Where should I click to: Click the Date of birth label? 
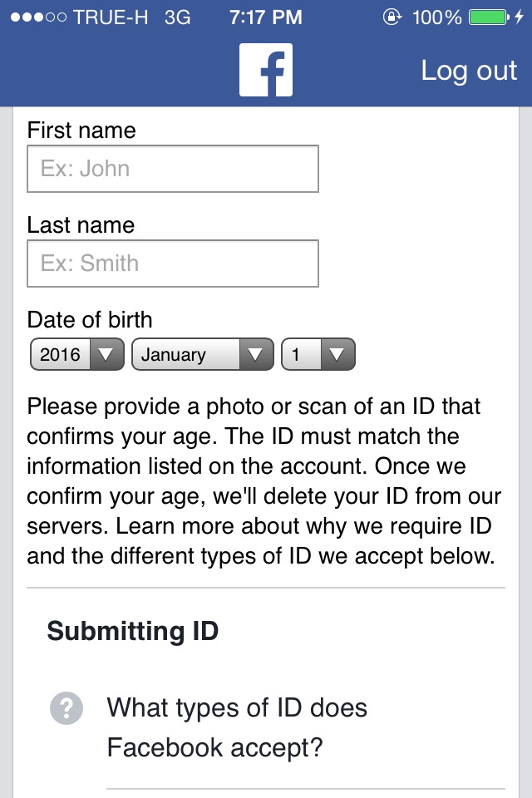click(x=90, y=320)
